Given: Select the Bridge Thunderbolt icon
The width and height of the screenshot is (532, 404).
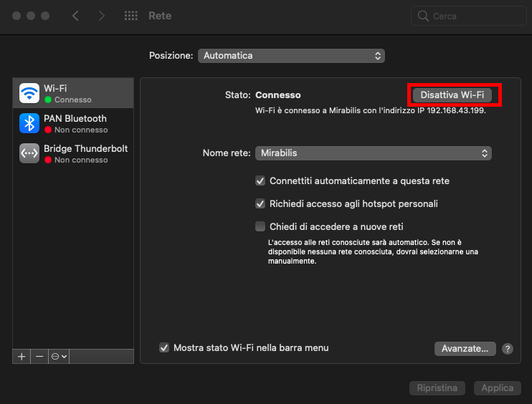Looking at the screenshot, I should 29,153.
